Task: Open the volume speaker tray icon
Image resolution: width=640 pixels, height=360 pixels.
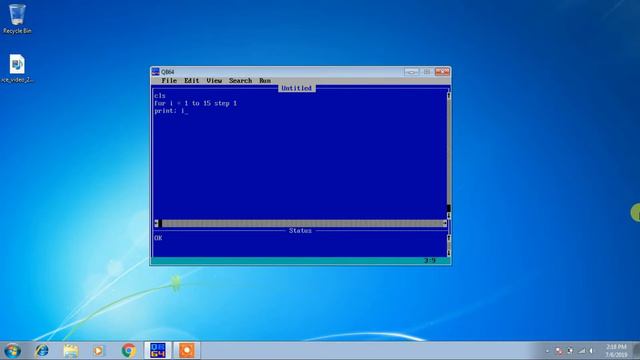Action: tap(591, 351)
